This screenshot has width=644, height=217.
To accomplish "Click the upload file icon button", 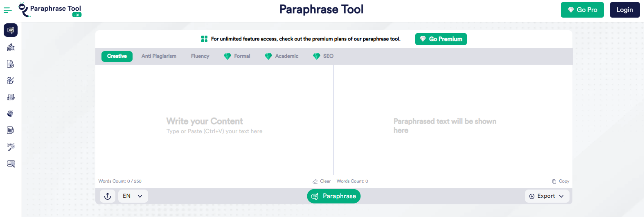I will [108, 196].
